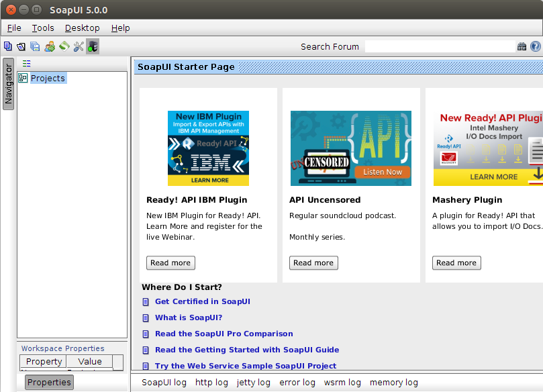Open Try the Web Service Sample SoapUI Project
Screen dimensions: 543x392
[x=246, y=366]
